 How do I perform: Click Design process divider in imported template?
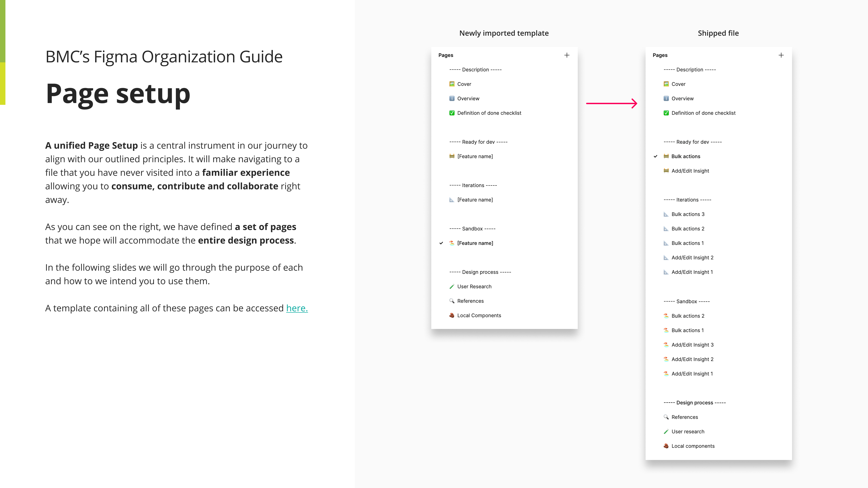480,272
